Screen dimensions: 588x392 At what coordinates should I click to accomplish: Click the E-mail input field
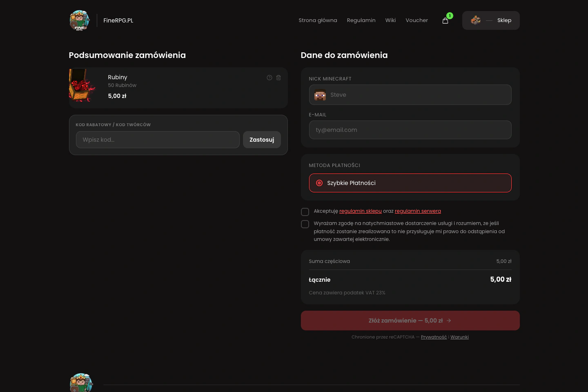click(x=410, y=130)
